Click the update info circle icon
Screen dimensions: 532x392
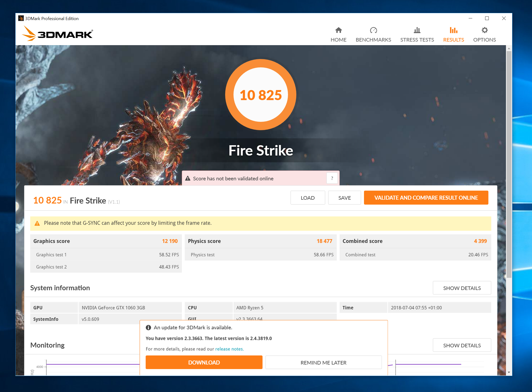point(148,328)
